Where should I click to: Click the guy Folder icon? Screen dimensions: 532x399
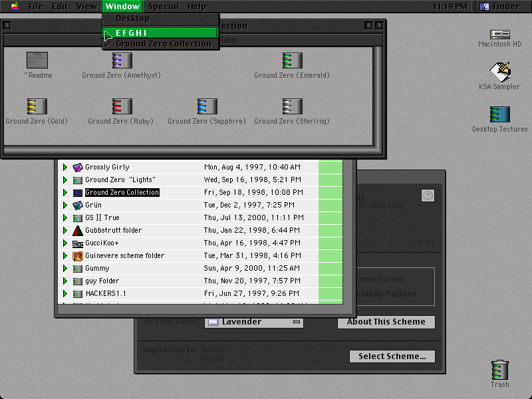tap(78, 281)
